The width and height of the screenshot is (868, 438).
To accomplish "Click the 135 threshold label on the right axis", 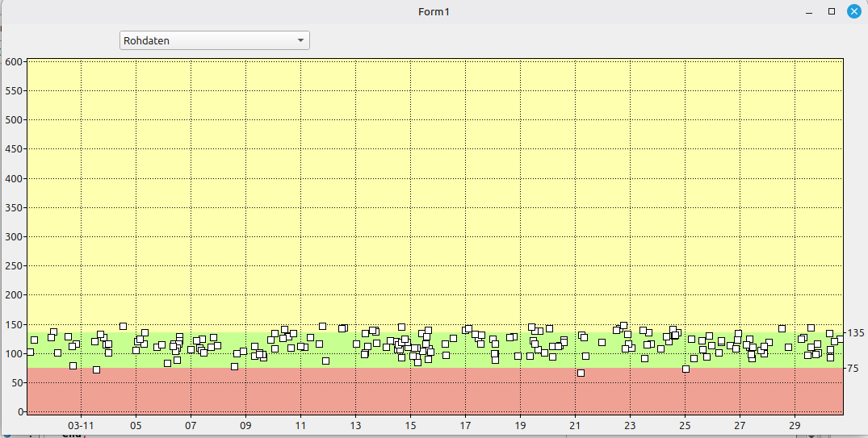I will coord(855,333).
